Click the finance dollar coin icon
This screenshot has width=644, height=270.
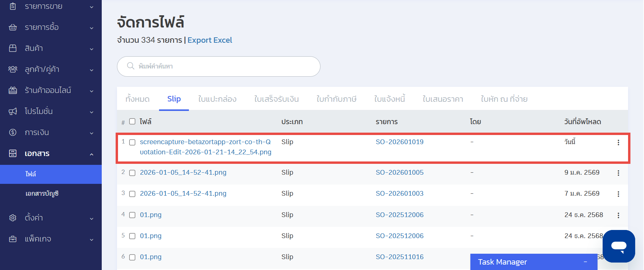pyautogui.click(x=13, y=132)
